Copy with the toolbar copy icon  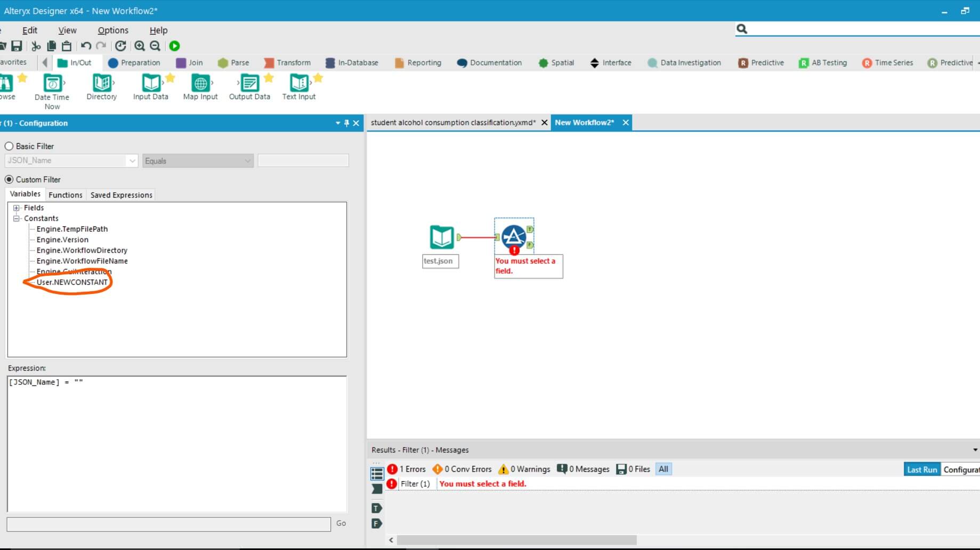click(x=52, y=46)
